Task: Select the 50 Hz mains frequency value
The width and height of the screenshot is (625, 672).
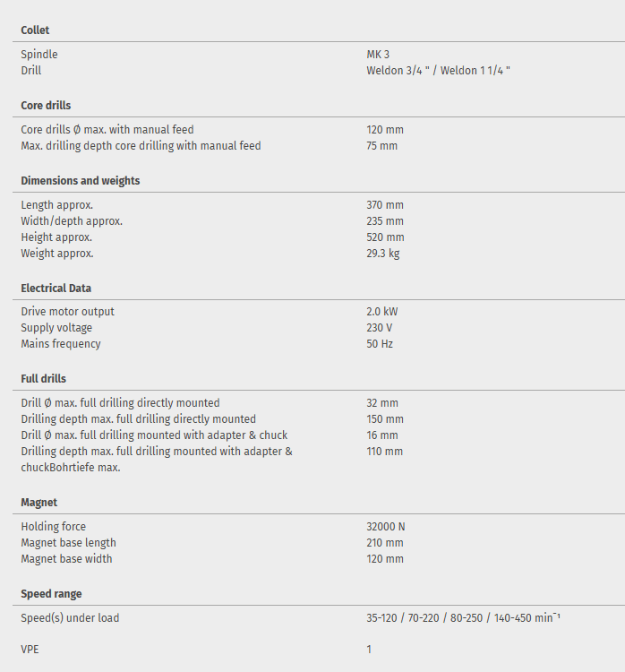Action: [x=380, y=344]
